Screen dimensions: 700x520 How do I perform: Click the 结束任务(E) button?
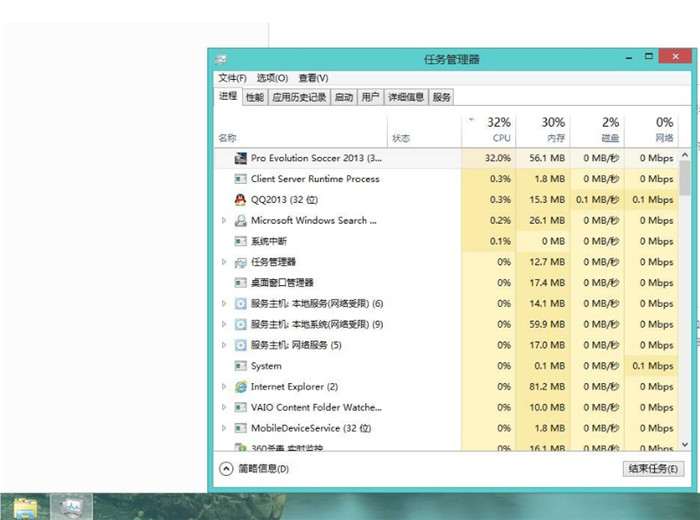653,469
